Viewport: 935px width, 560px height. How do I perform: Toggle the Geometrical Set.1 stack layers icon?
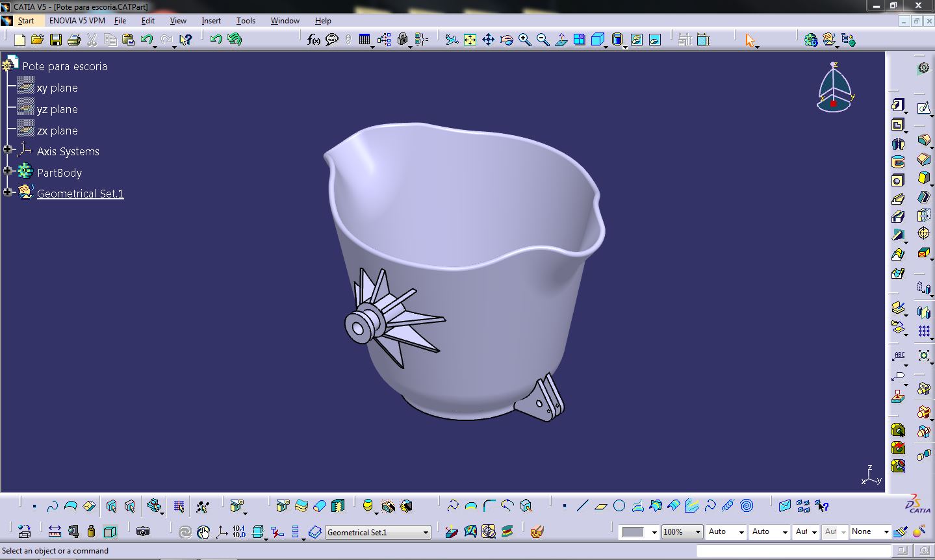point(315,532)
